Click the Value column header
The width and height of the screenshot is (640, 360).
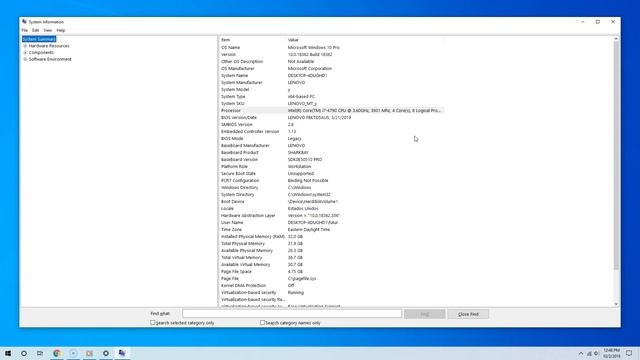click(365, 40)
